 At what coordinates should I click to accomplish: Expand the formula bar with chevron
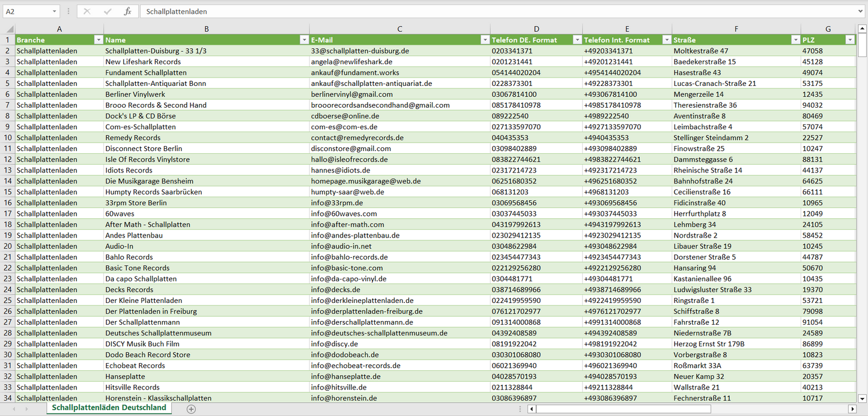tap(861, 11)
